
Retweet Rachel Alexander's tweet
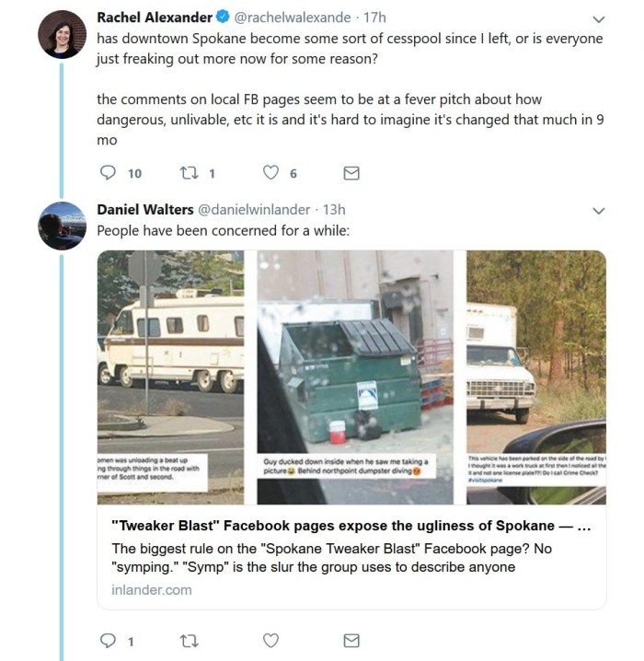click(x=188, y=173)
